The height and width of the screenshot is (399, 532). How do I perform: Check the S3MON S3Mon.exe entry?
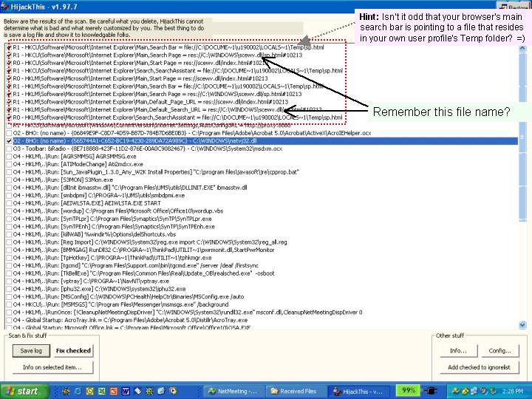[x=9, y=180]
